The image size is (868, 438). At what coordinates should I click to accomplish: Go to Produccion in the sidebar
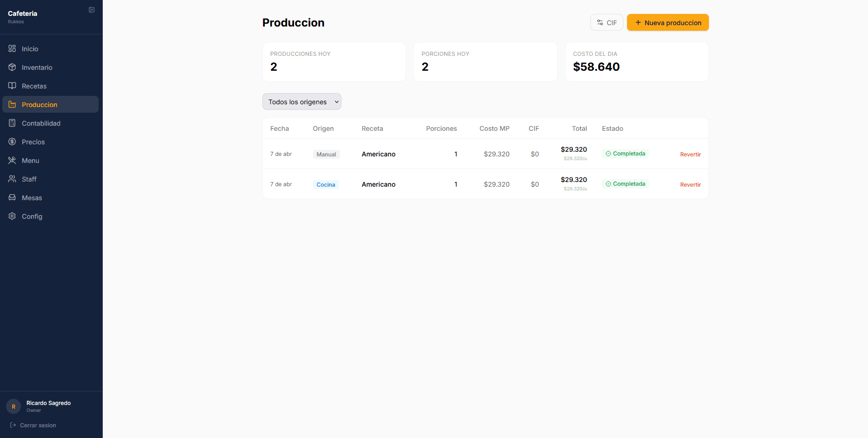40,105
